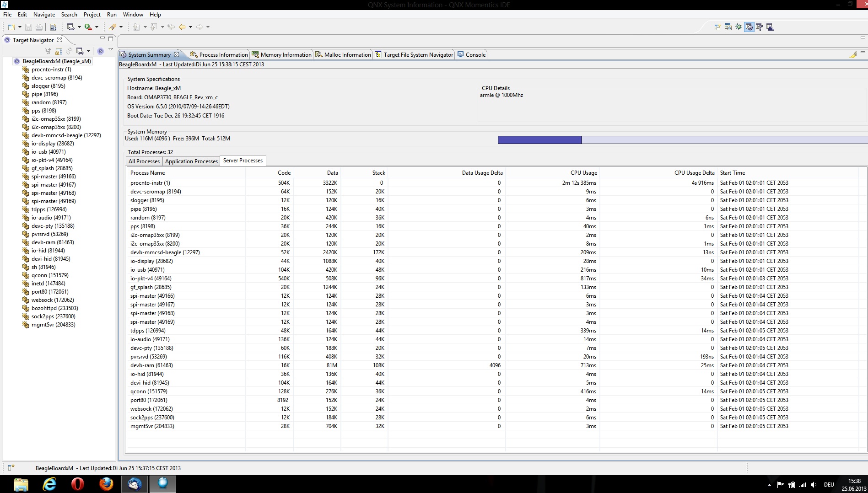The height and width of the screenshot is (493, 868).
Task: Click the yellow back arrow icon
Action: [x=182, y=27]
